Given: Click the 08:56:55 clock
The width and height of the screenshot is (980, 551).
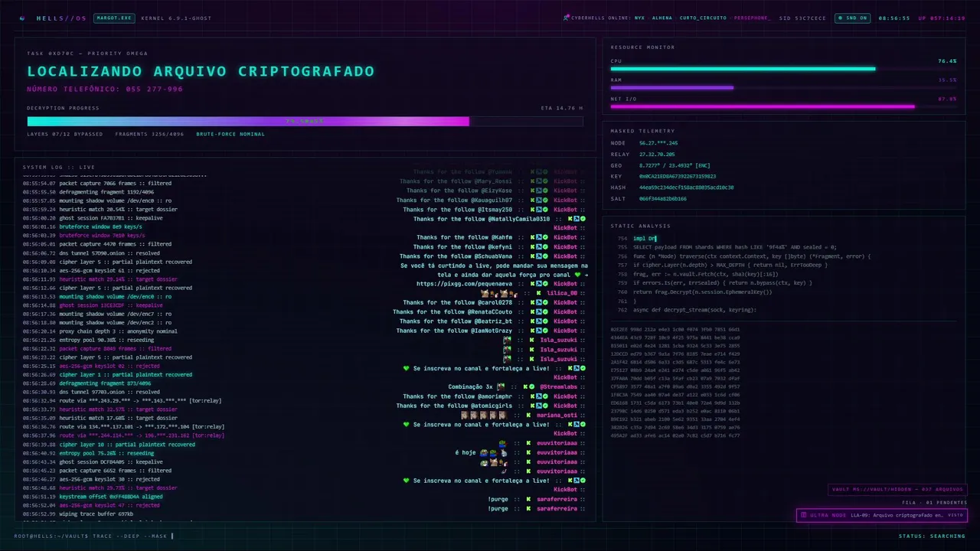Looking at the screenshot, I should (x=893, y=18).
